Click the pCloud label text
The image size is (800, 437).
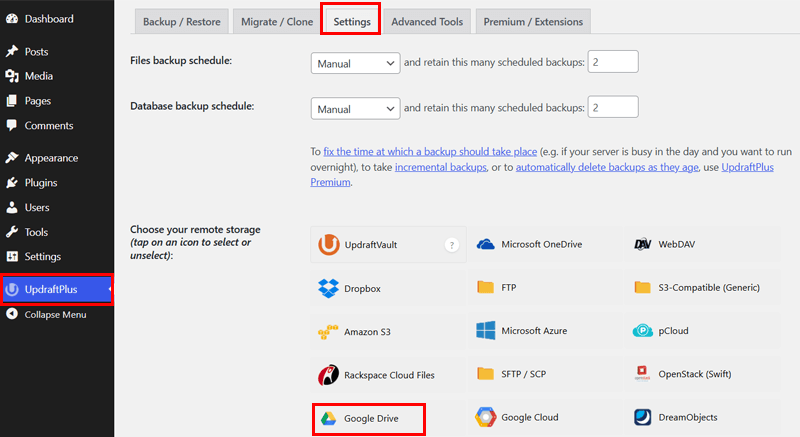pyautogui.click(x=673, y=331)
